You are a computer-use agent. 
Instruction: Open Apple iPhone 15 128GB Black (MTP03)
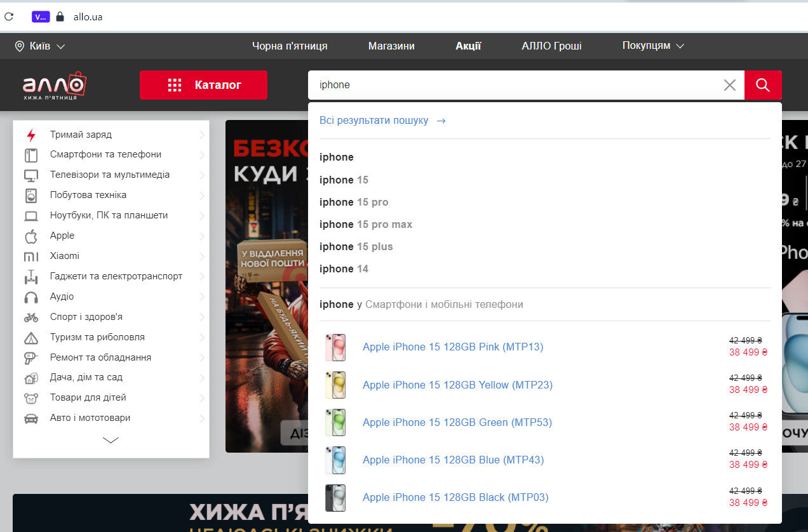pos(455,497)
